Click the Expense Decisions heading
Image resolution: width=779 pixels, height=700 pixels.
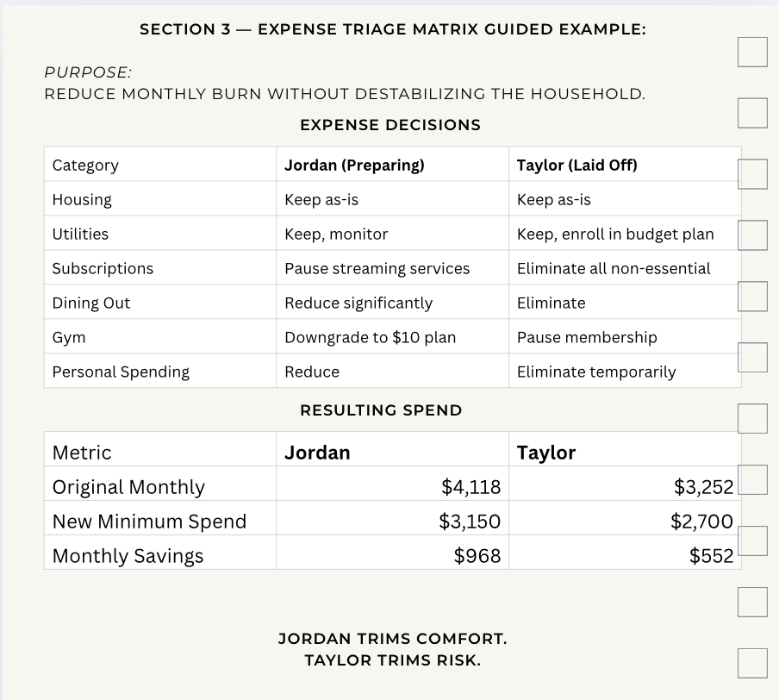point(390,125)
